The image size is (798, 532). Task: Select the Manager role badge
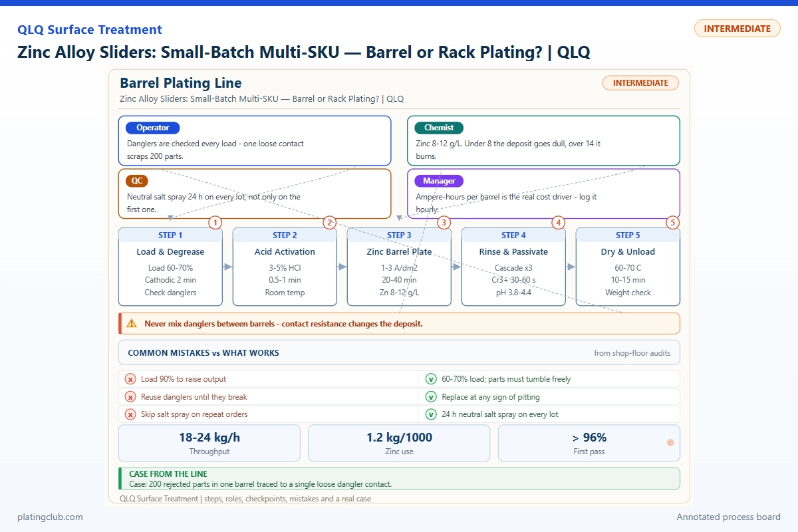439,181
